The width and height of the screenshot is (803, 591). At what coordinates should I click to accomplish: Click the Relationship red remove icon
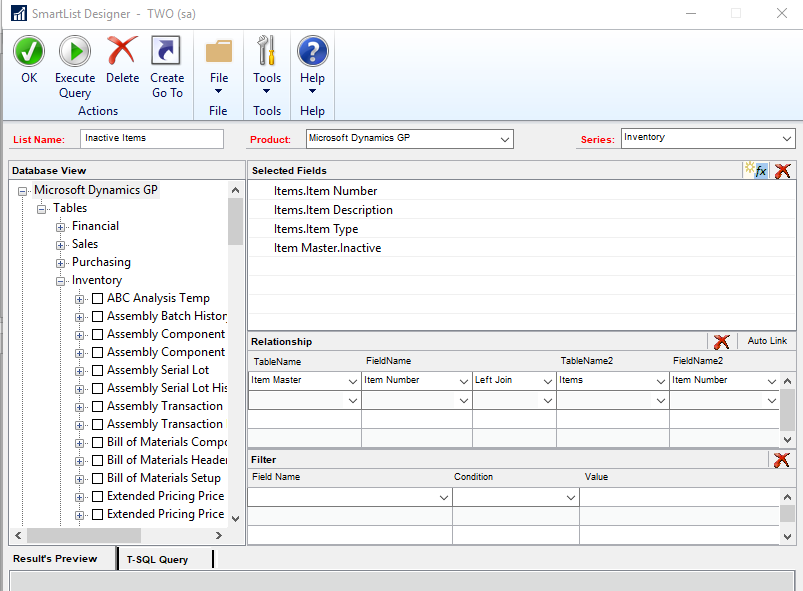722,341
